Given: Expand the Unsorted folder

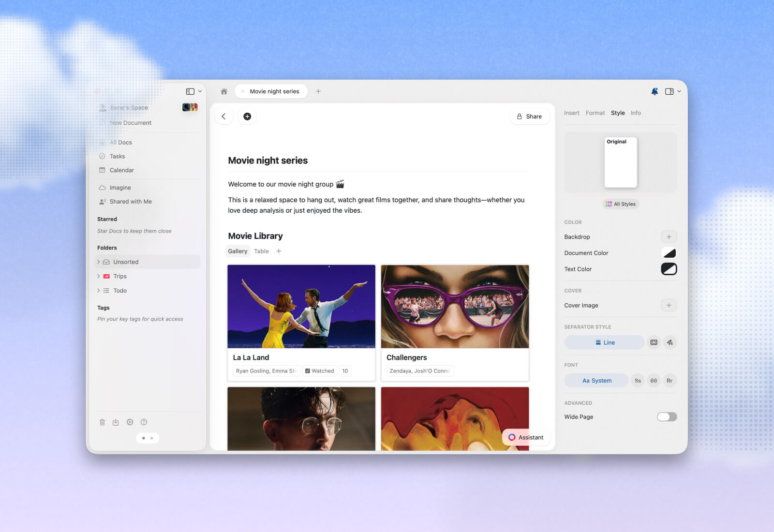Looking at the screenshot, I should pos(99,262).
